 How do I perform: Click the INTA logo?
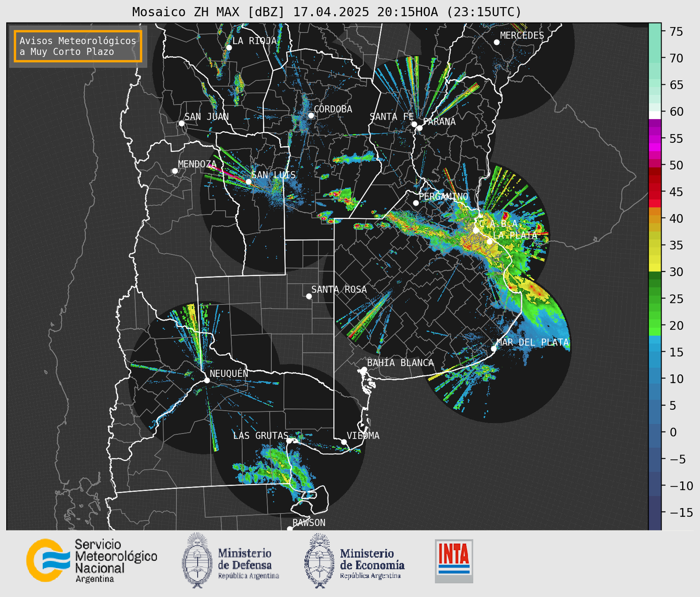[x=454, y=561]
